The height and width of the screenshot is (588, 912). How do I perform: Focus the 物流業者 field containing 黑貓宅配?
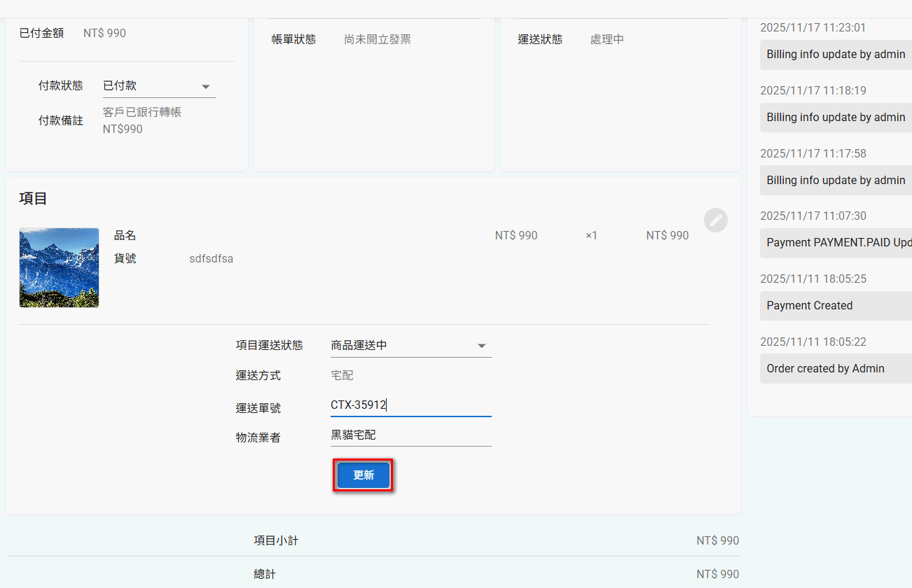410,435
